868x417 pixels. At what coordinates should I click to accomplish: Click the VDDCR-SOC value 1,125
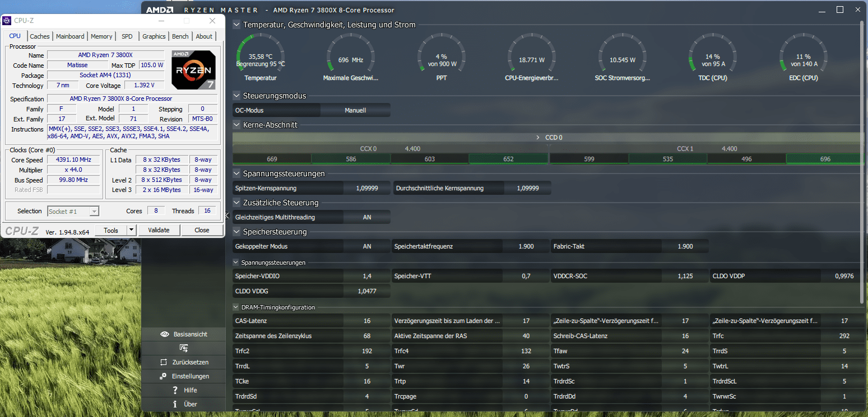[685, 276]
